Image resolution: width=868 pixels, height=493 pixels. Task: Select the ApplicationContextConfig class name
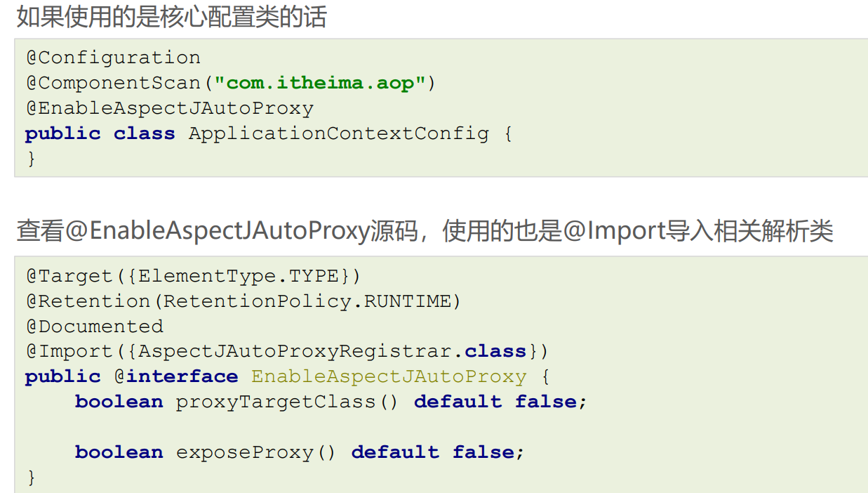[x=338, y=133]
